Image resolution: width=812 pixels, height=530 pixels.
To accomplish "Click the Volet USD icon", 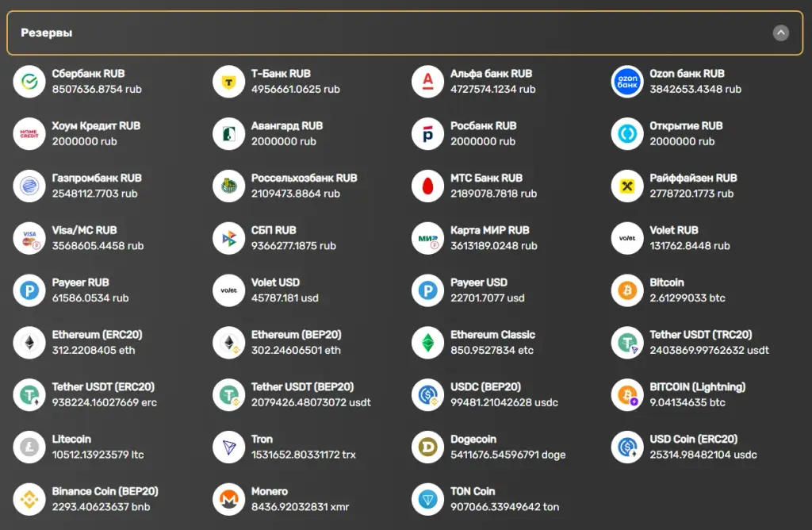I will (x=229, y=290).
